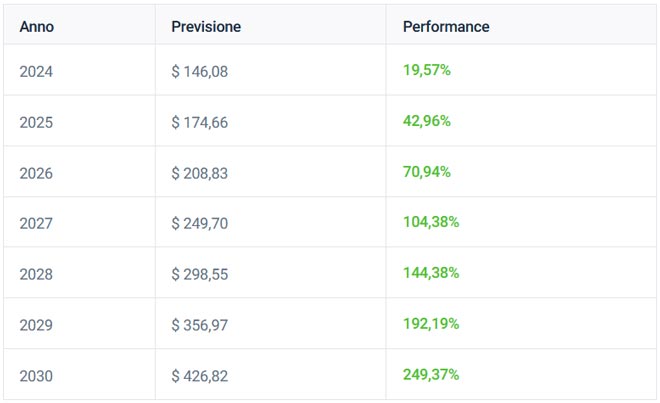Click the Anno column header
Screen dimensions: 660x403
36,27
